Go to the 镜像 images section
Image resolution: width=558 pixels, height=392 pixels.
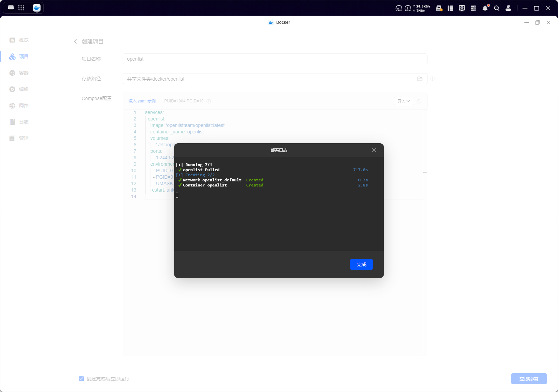[19, 89]
